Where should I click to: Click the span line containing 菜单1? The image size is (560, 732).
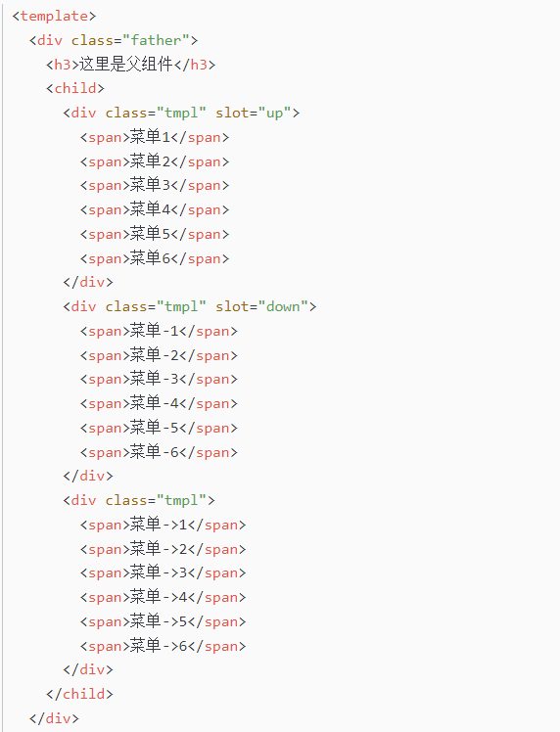click(x=155, y=137)
